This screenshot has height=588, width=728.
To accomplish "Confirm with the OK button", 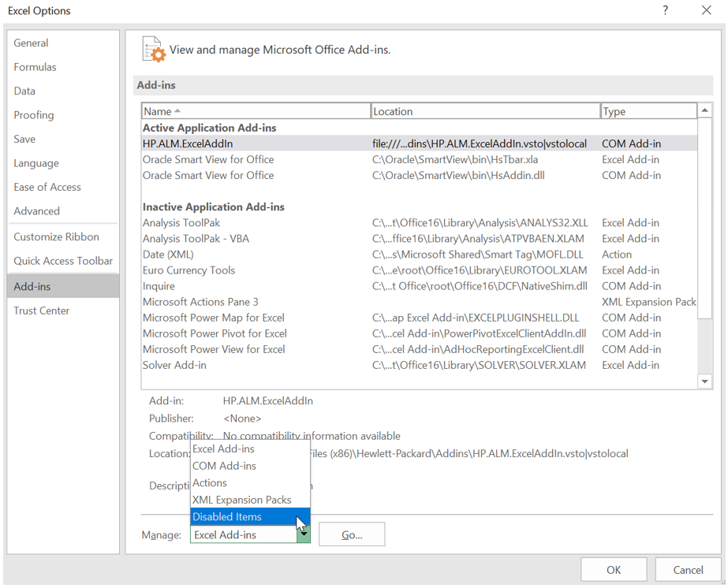I will 614,570.
